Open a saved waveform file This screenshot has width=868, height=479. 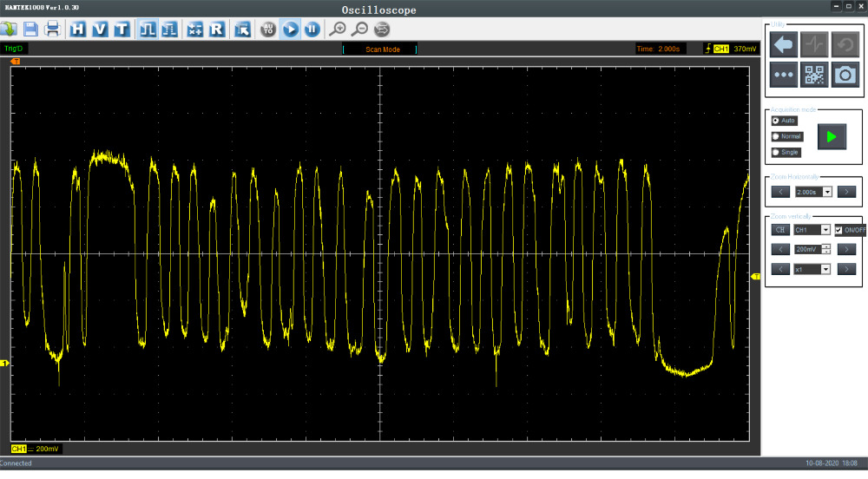[9, 29]
